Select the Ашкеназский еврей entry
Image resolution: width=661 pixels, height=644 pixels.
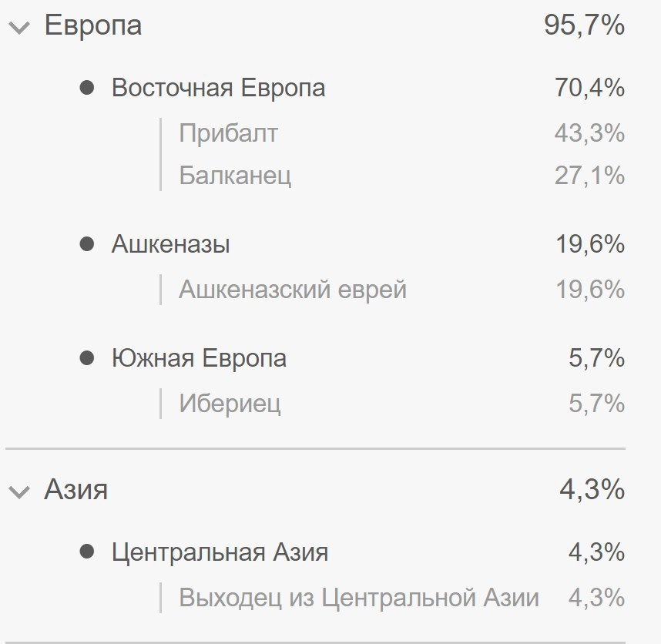293,290
